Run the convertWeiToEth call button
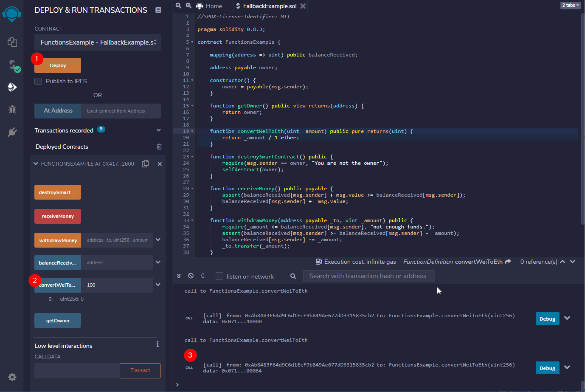Viewport: 585px width, 392px height. point(58,285)
